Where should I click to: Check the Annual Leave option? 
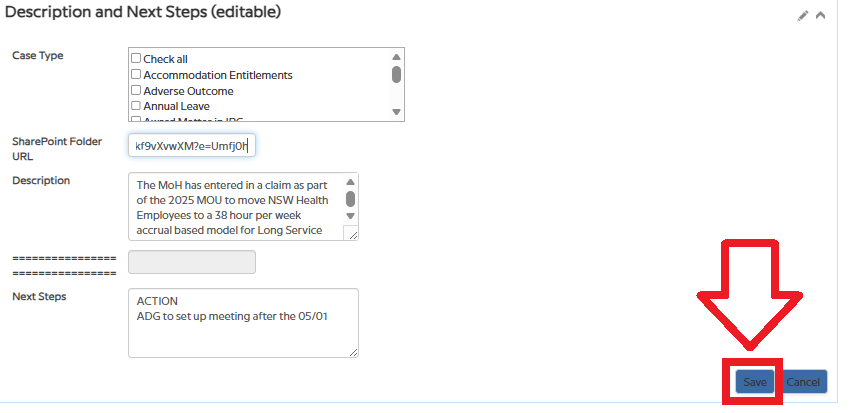[136, 106]
